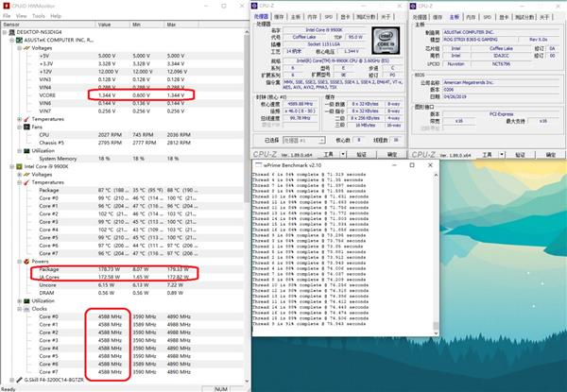Open the Help menu in HWMonitor
This screenshot has width=567, height=392.
pos(56,16)
